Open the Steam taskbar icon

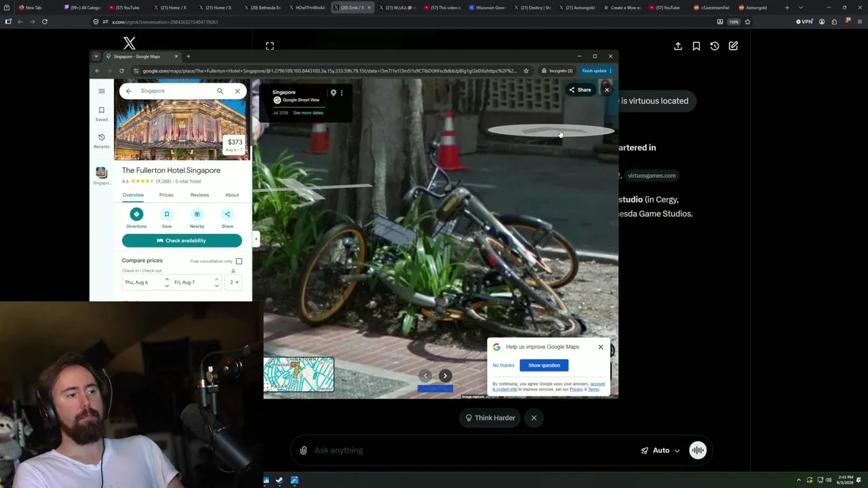(x=279, y=481)
